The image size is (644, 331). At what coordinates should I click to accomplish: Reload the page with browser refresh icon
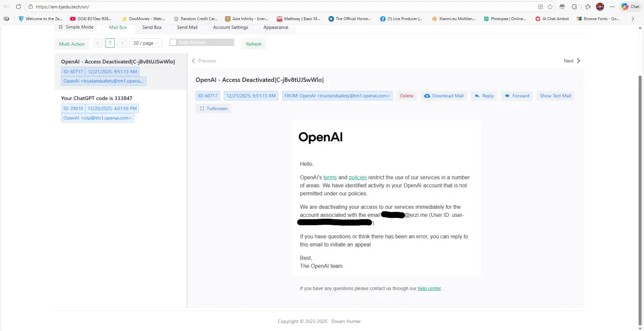click(x=19, y=7)
